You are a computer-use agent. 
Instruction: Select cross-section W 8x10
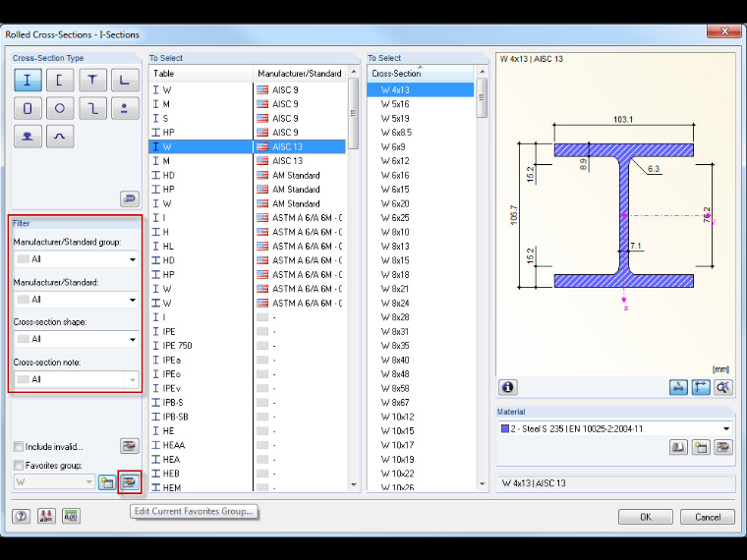click(x=421, y=232)
